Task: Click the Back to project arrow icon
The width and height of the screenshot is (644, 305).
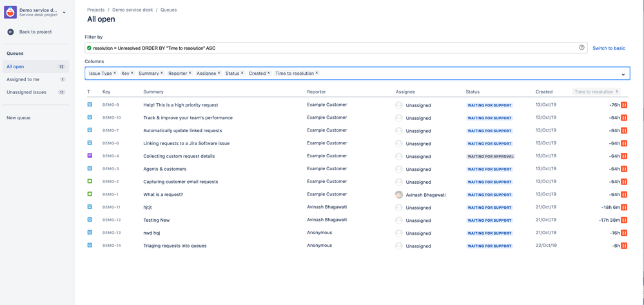Action: pyautogui.click(x=11, y=32)
